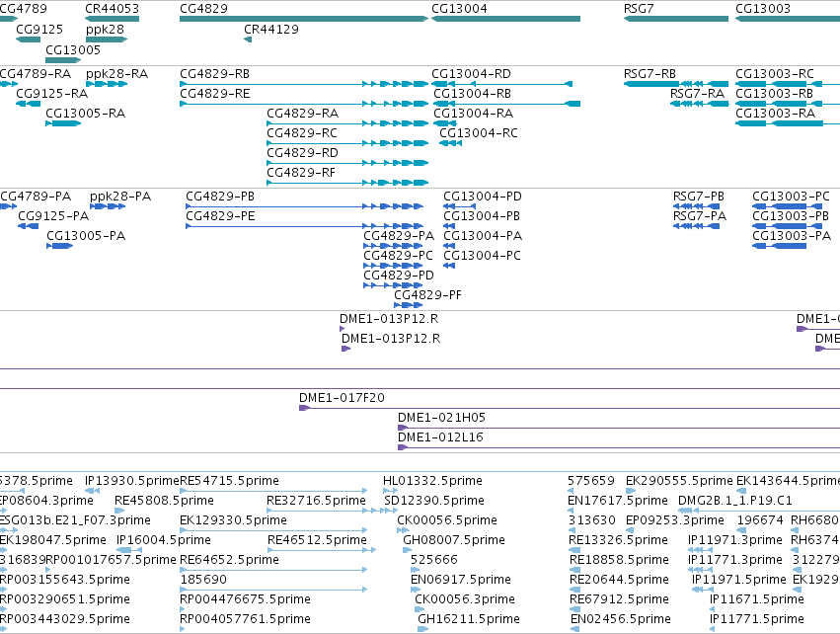Click EST RE54715.5prime
This screenshot has height=634, width=840.
point(273,491)
